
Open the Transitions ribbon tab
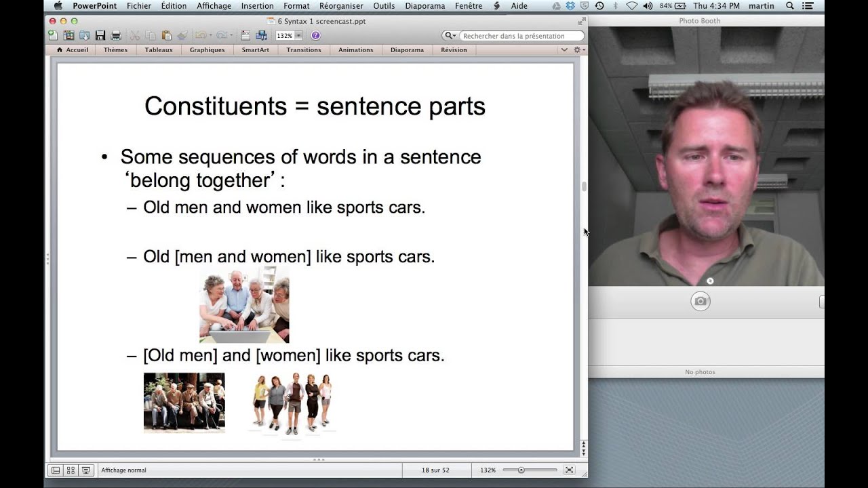click(x=304, y=49)
